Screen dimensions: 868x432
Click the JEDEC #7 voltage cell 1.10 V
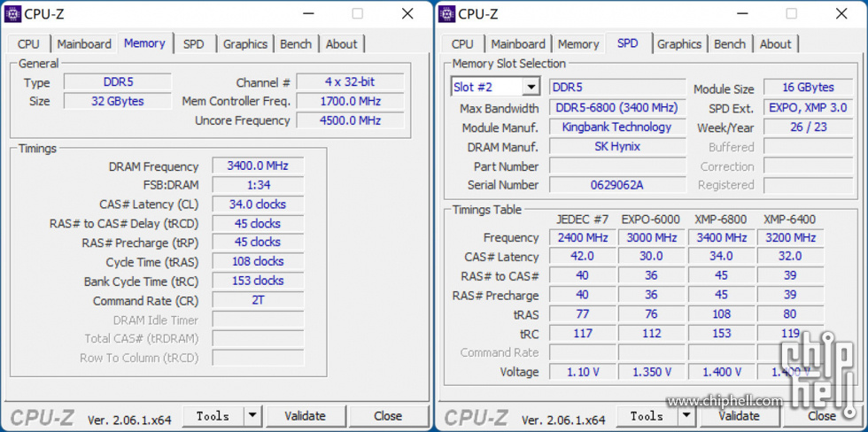(583, 372)
